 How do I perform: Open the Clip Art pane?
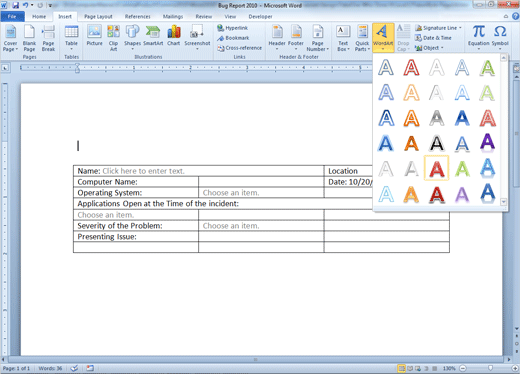pos(113,38)
